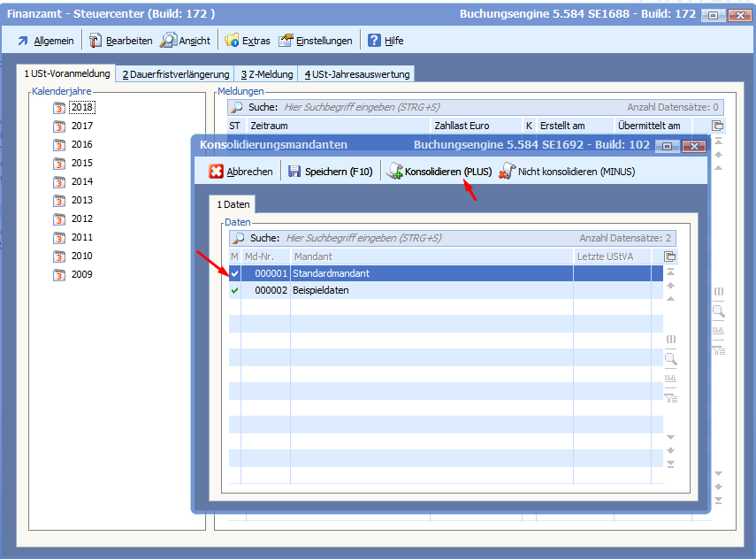Select calendar year 2012 in Kalenderjahre
The height and width of the screenshot is (559, 756).
[81, 218]
